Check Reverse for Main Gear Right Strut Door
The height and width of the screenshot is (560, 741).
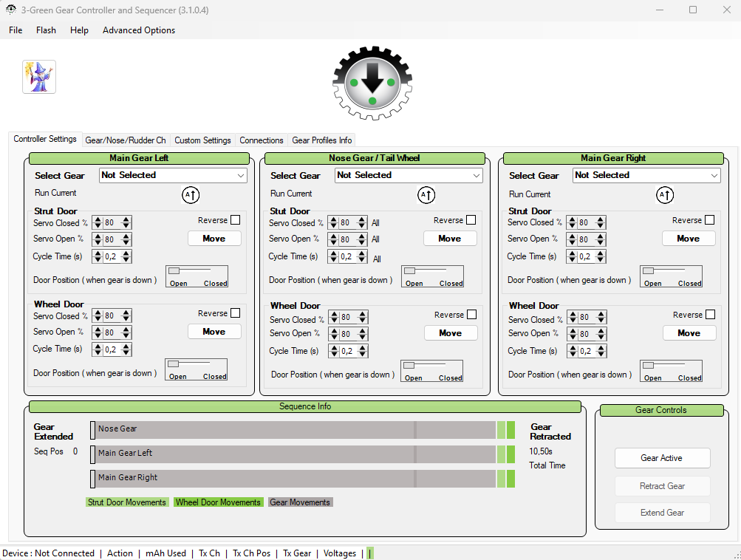[x=709, y=220]
